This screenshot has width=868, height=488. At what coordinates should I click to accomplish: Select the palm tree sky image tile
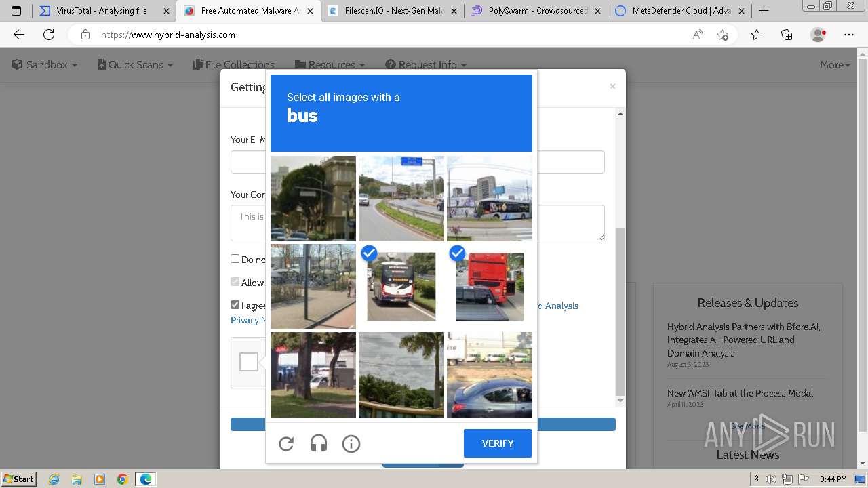click(x=401, y=375)
